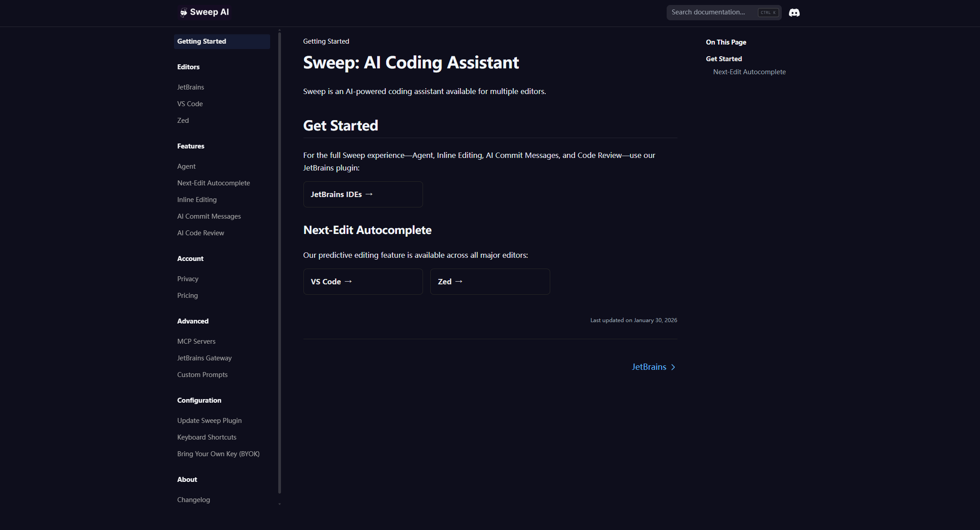The height and width of the screenshot is (530, 980).
Task: Go to the Pricing page
Action: [x=187, y=296]
